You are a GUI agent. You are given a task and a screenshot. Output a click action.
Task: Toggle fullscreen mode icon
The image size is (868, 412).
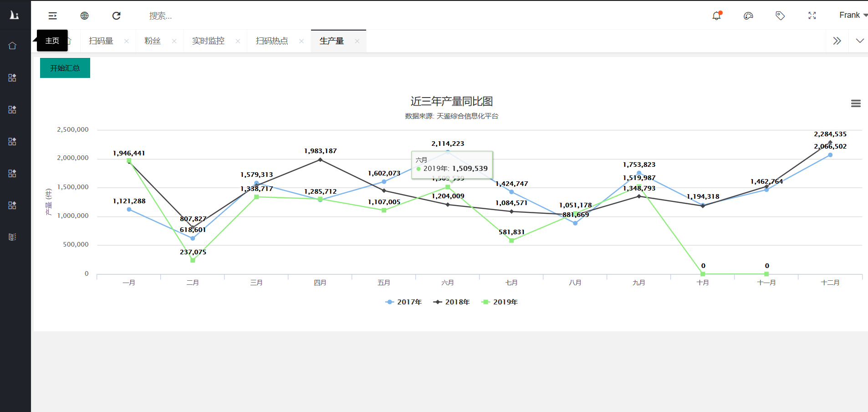[x=812, y=16]
